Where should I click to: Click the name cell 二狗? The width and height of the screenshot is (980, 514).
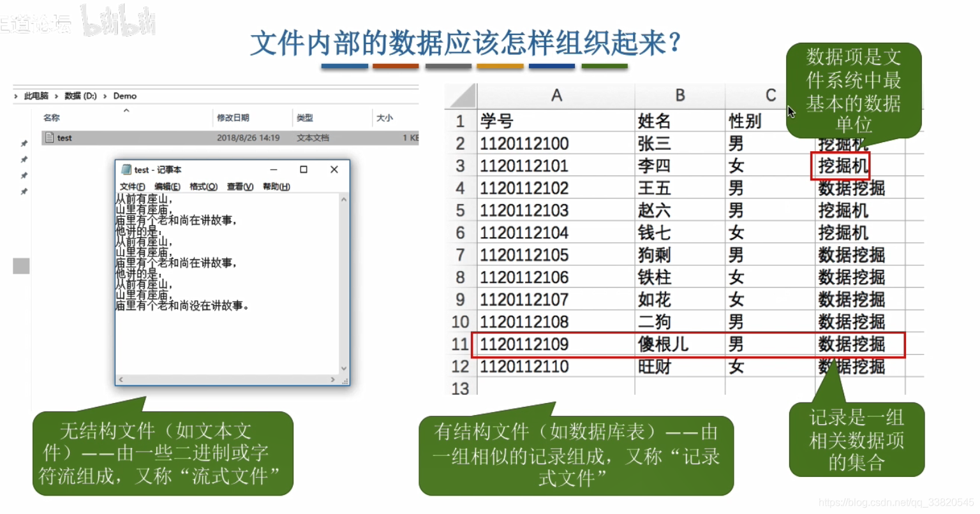point(680,322)
